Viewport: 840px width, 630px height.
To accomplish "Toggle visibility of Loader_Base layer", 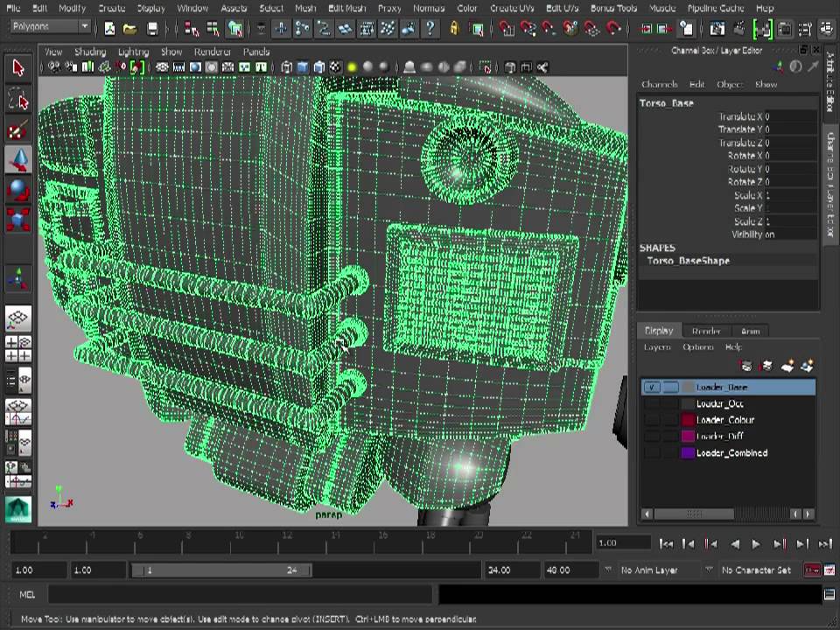I will 651,388.
